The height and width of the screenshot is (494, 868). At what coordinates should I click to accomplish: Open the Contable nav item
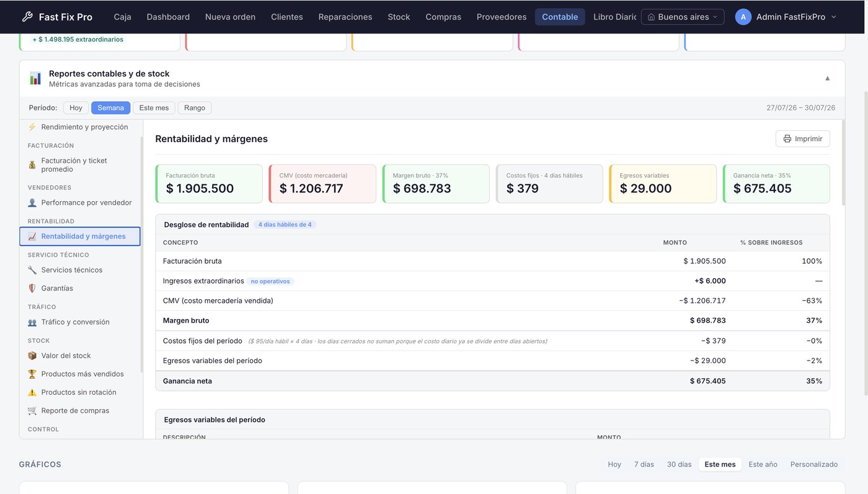click(x=560, y=17)
